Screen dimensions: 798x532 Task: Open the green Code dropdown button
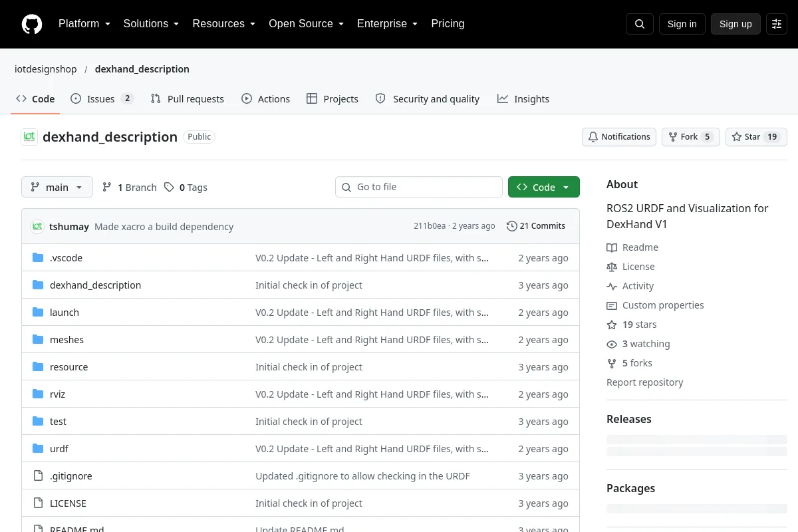click(x=544, y=188)
